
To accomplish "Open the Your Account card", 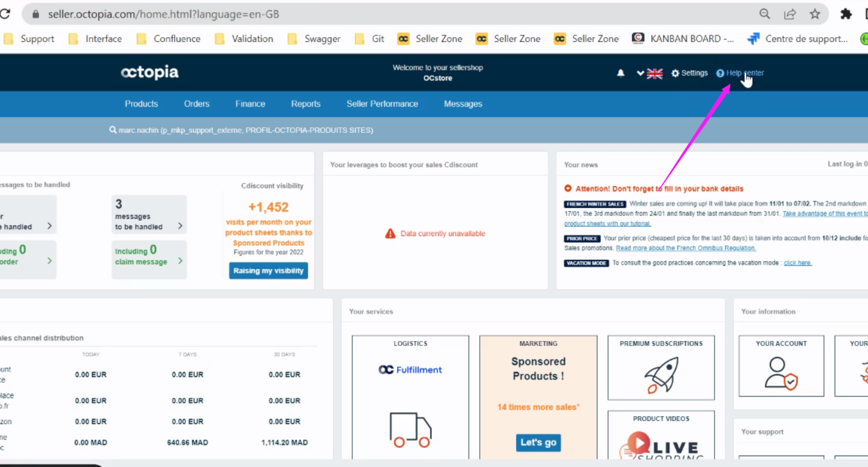I will tap(781, 366).
